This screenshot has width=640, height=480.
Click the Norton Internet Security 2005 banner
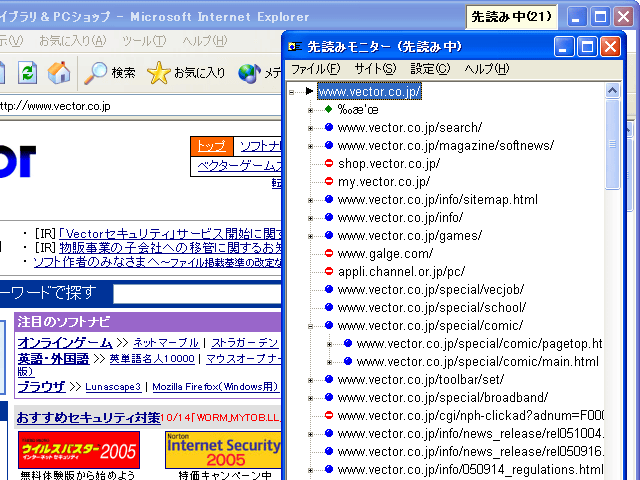click(223, 450)
